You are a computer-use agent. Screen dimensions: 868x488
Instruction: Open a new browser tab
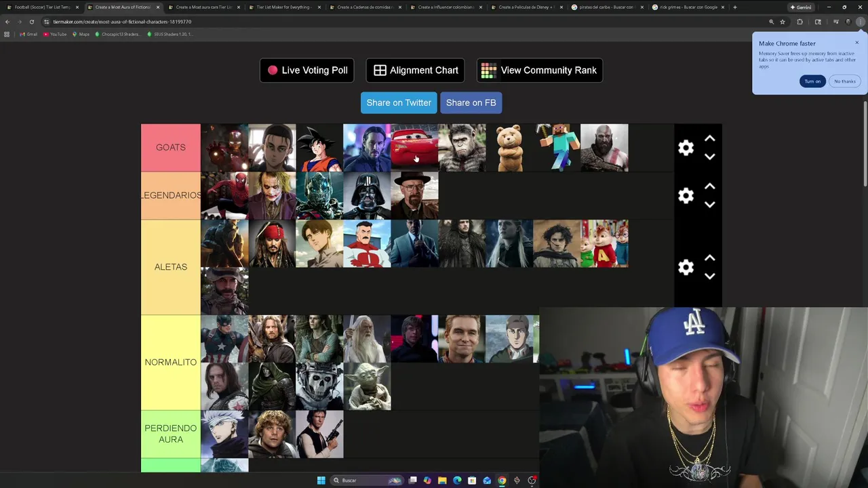[x=734, y=7]
